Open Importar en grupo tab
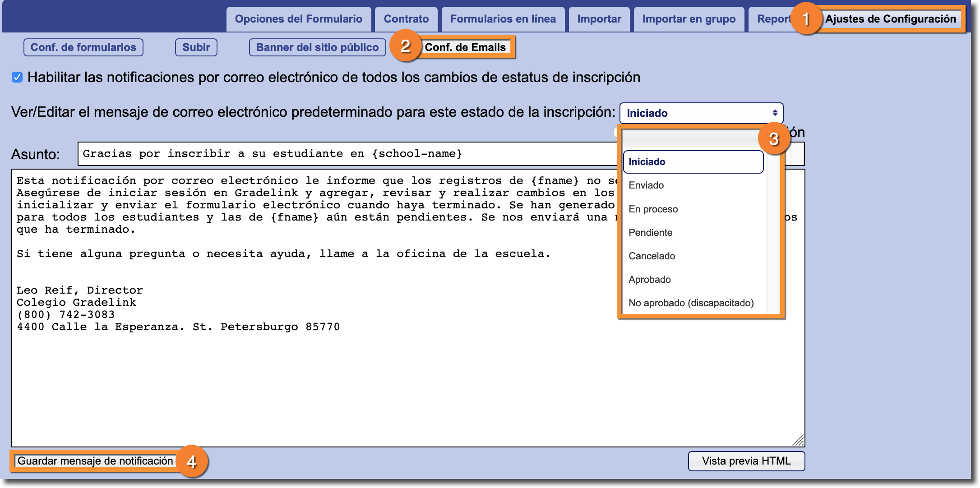980x488 pixels. click(x=689, y=19)
